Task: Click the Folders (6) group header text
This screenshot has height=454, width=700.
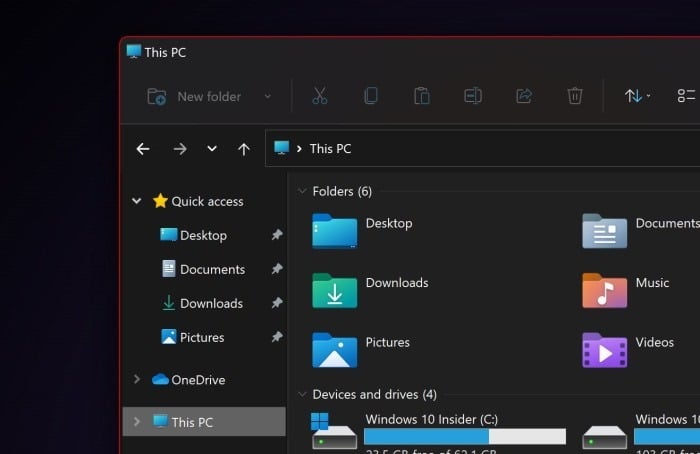Action: pos(342,192)
